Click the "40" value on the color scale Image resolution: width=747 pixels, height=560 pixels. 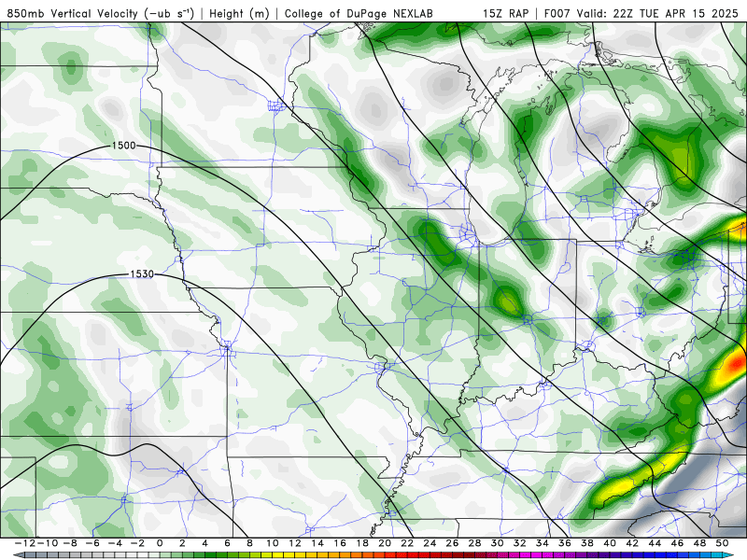click(x=610, y=543)
